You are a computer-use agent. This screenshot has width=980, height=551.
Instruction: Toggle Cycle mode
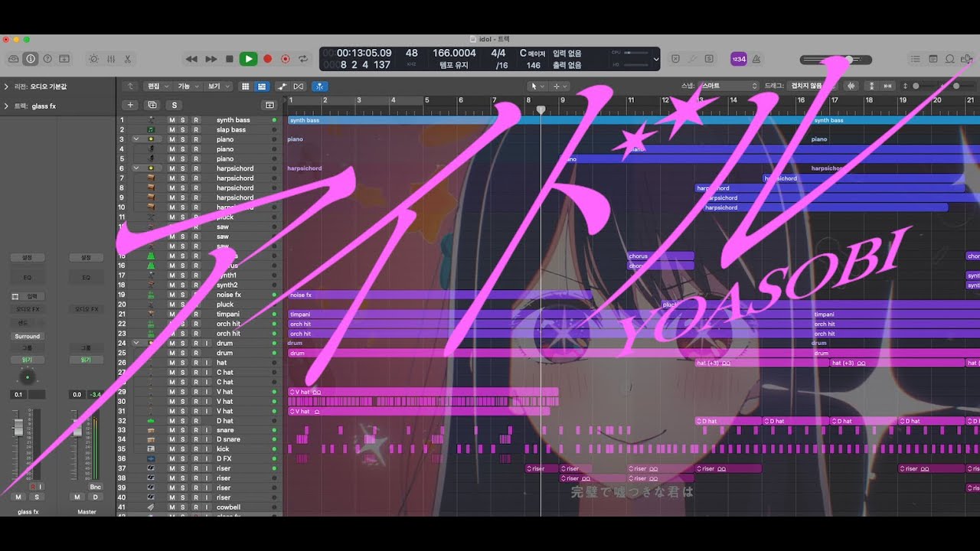(x=303, y=59)
